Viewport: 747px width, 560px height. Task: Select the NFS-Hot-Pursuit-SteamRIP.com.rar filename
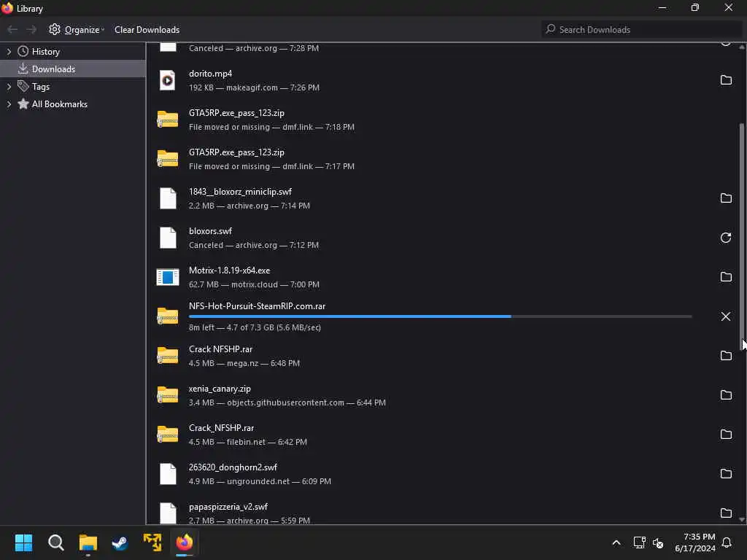[257, 306]
